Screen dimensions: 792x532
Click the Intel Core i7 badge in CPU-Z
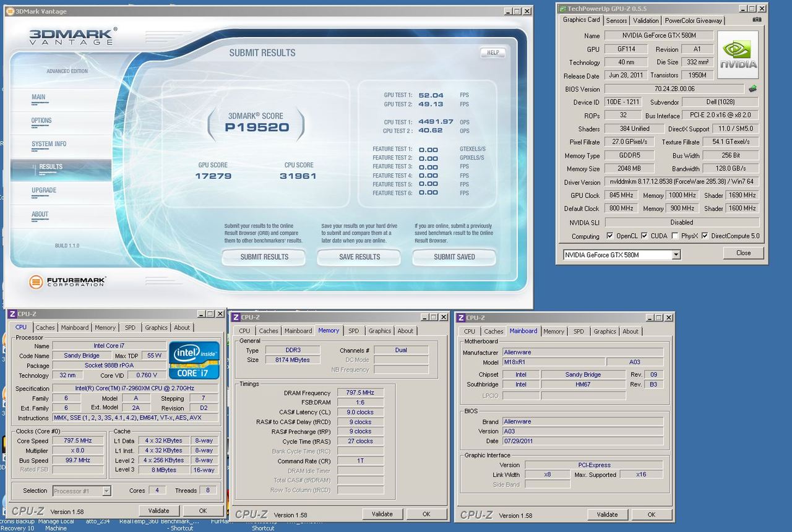[x=194, y=359]
